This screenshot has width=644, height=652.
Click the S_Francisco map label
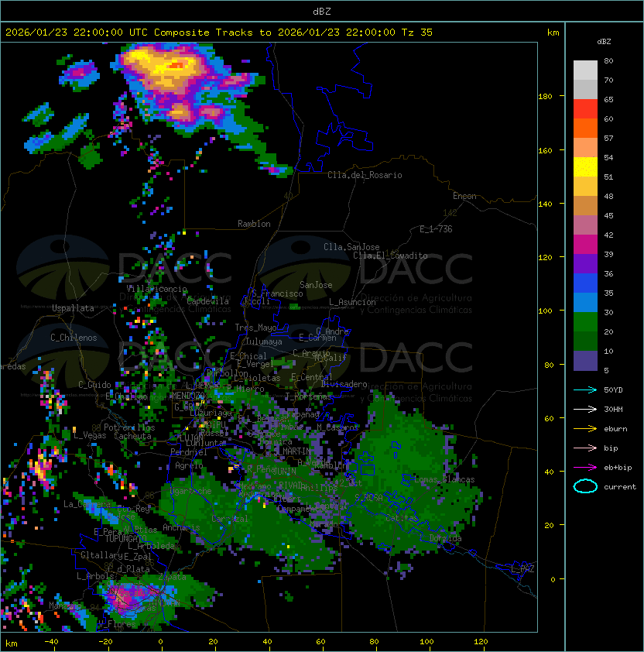click(277, 294)
